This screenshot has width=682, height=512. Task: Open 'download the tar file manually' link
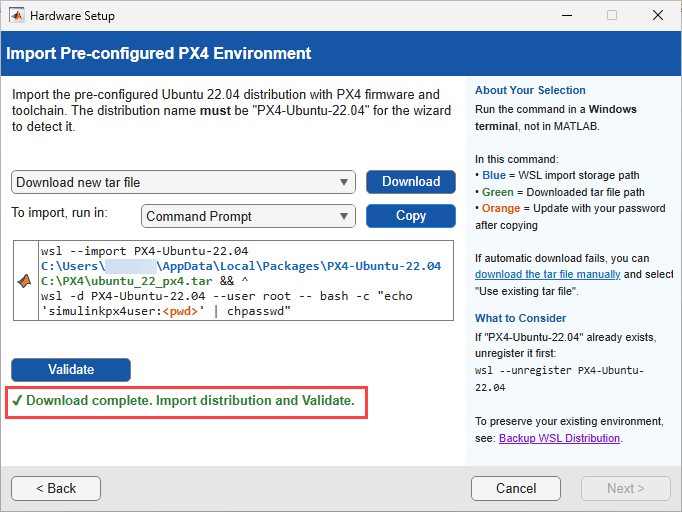(548, 274)
